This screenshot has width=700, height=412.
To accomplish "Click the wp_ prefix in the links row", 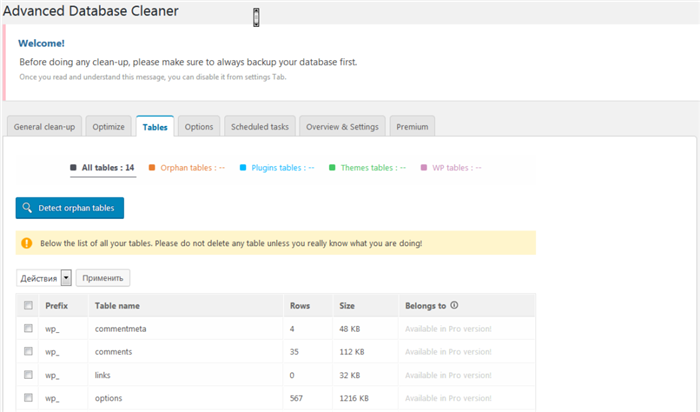I will pyautogui.click(x=52, y=375).
